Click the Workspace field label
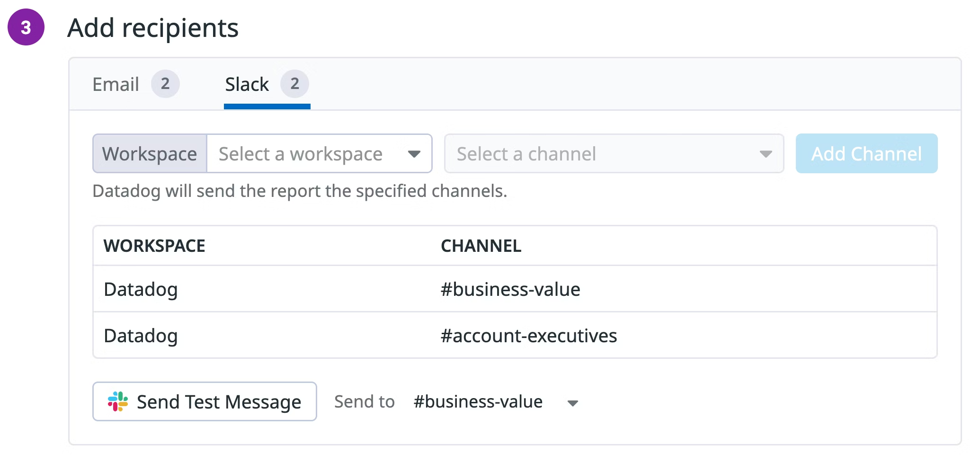The width and height of the screenshot is (980, 462). point(150,154)
